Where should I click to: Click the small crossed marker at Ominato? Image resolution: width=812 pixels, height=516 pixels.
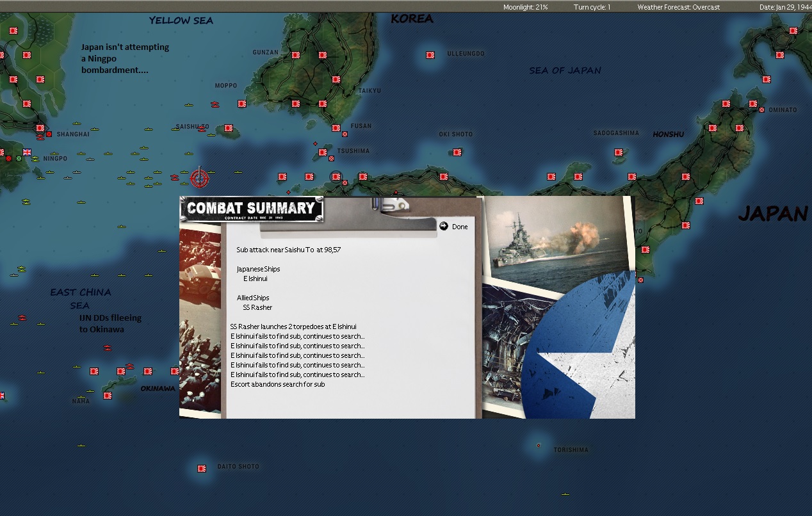point(761,109)
